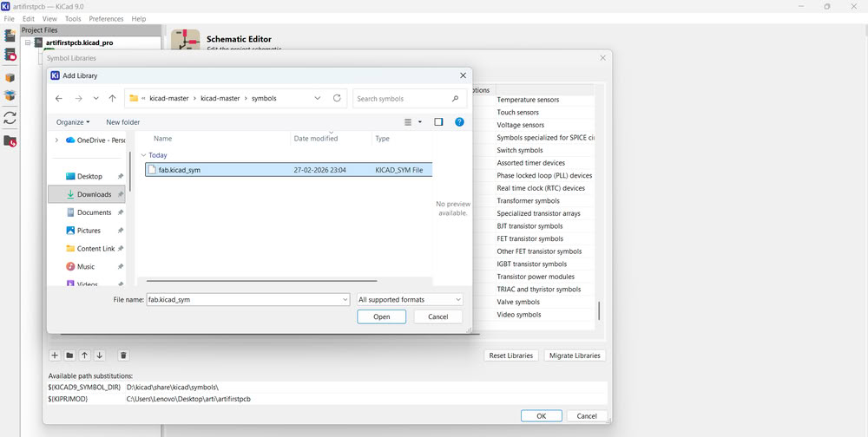This screenshot has width=868, height=437.
Task: Click the refresh arrows icon in left sidebar
Action: [10, 118]
